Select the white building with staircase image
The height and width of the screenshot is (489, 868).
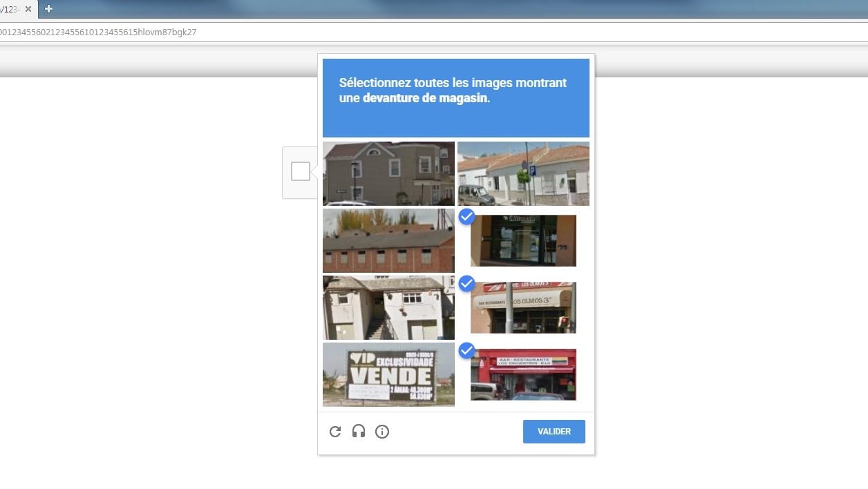tap(388, 307)
